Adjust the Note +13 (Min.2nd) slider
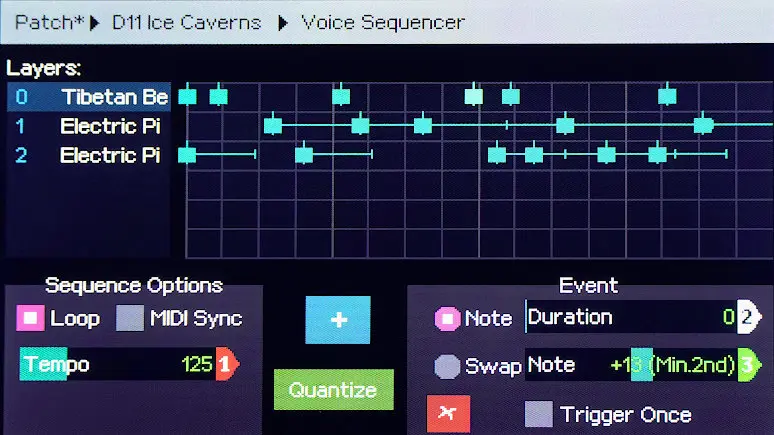 [x=631, y=365]
